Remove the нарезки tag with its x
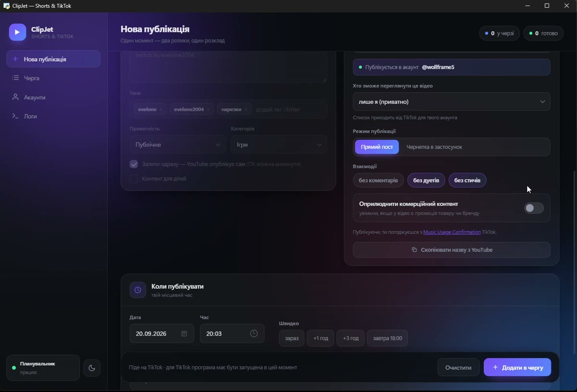The height and width of the screenshot is (392, 577). tap(246, 110)
